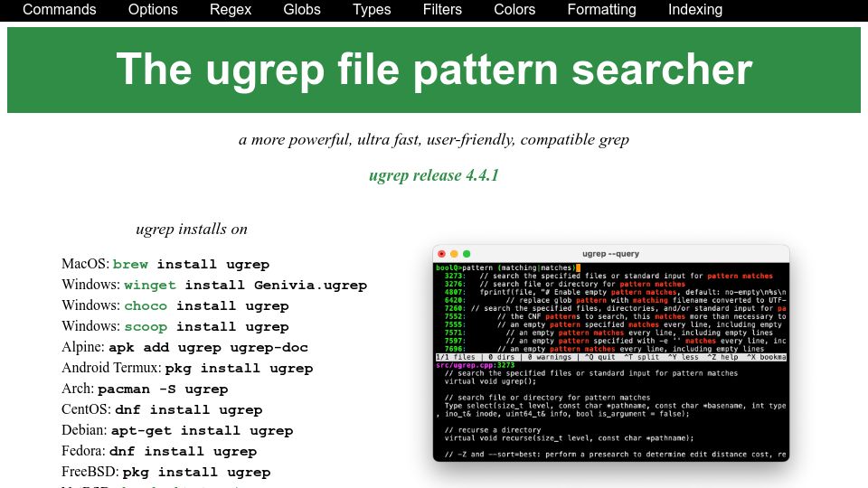The height and width of the screenshot is (488, 868).
Task: Open the Filters nav item
Action: click(442, 9)
